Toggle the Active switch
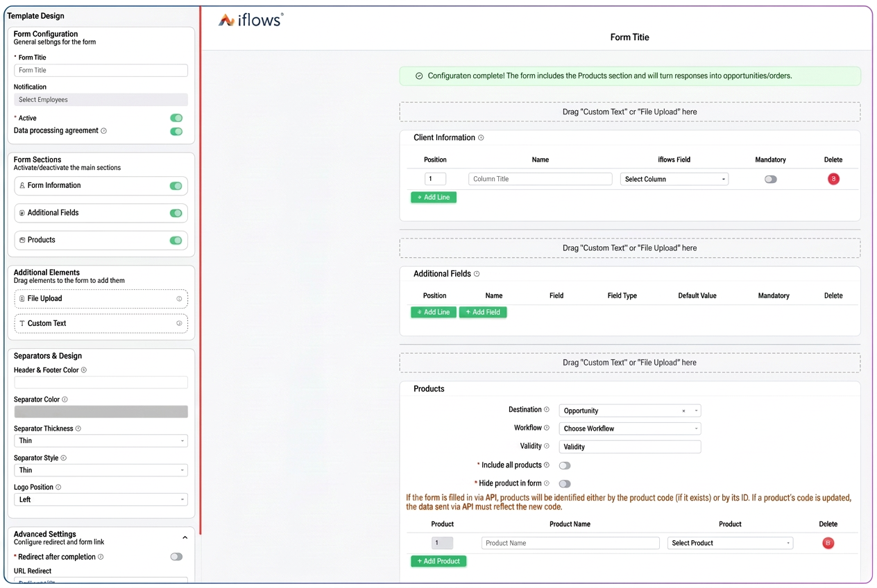This screenshot has height=588, width=877. [x=176, y=118]
